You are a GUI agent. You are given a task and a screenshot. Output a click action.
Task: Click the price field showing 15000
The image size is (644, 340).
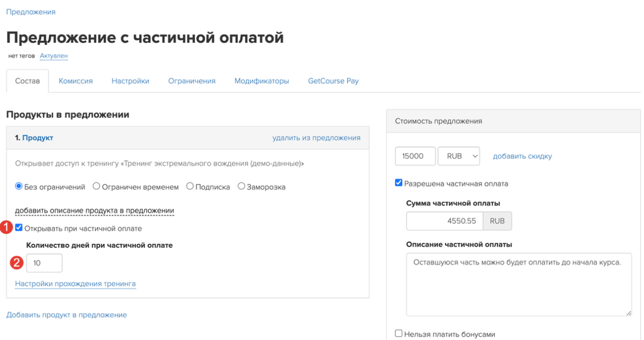tap(415, 156)
